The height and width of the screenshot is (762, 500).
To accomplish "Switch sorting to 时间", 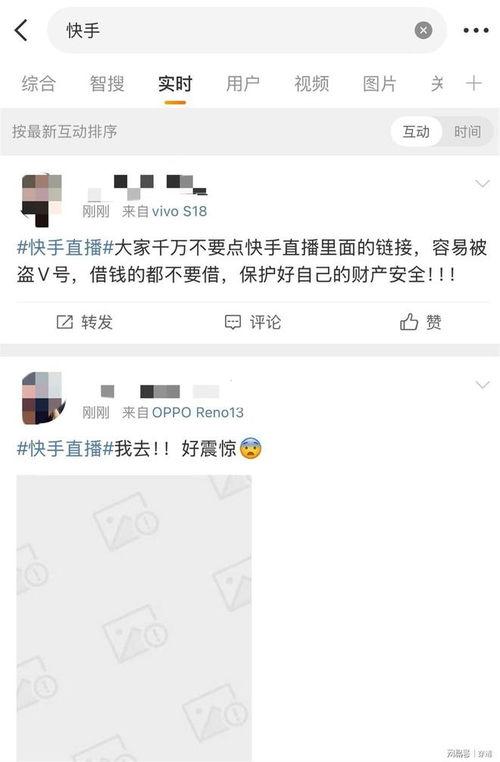I will (x=467, y=132).
